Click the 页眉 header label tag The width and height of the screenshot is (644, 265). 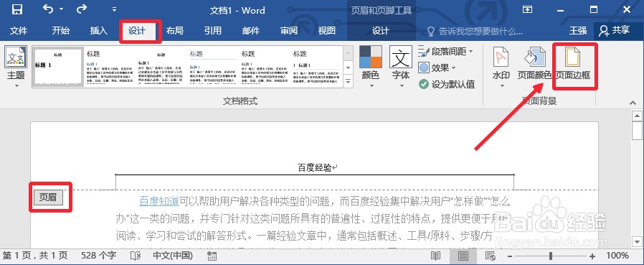[x=47, y=197]
